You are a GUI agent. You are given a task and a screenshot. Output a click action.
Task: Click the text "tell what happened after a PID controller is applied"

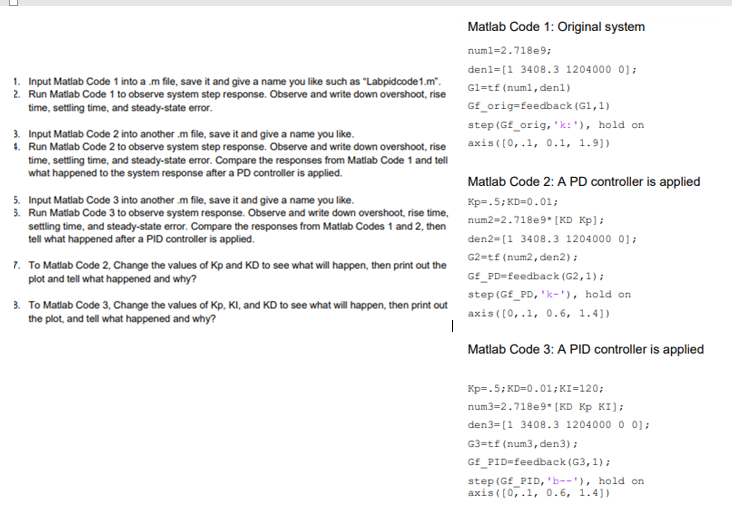click(x=141, y=239)
